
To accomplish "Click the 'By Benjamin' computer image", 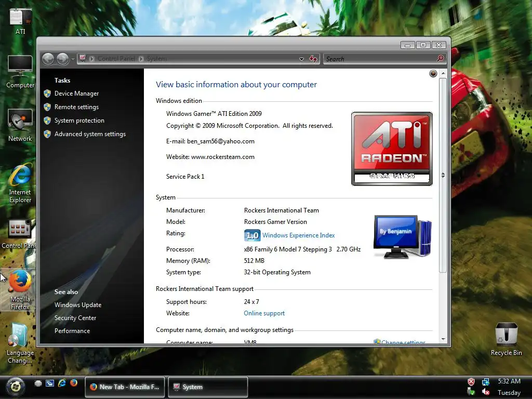I will point(403,237).
